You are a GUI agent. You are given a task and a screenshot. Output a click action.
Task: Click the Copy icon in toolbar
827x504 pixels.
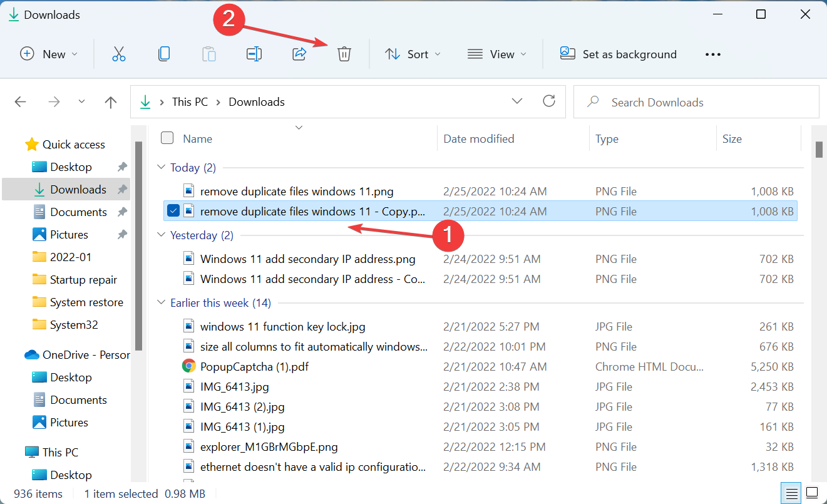[x=164, y=54]
